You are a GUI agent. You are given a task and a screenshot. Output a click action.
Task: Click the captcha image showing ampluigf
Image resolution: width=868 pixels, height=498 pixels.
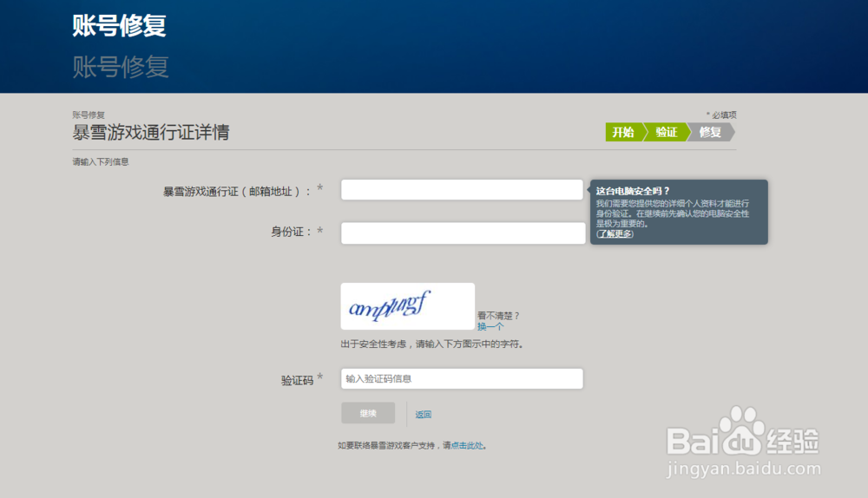pyautogui.click(x=407, y=306)
